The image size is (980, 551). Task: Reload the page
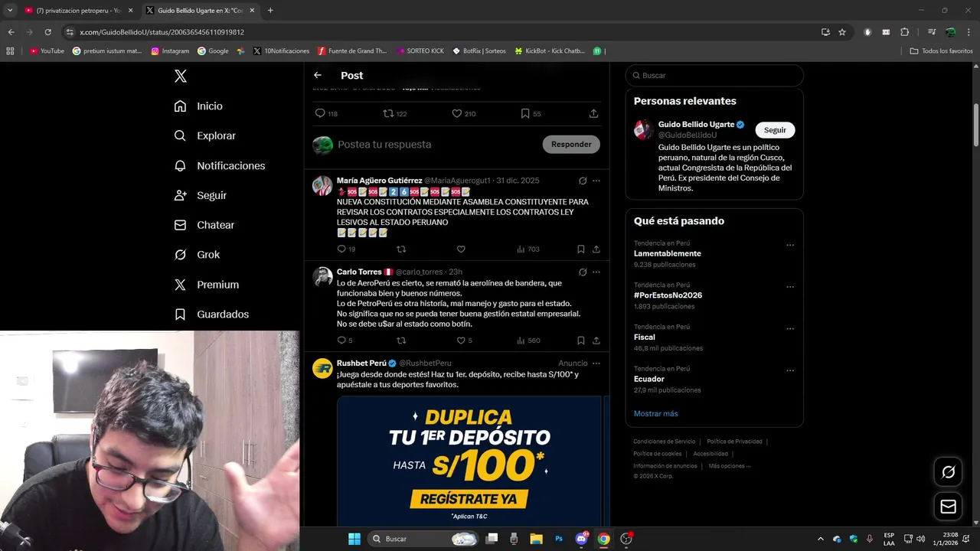47,32
